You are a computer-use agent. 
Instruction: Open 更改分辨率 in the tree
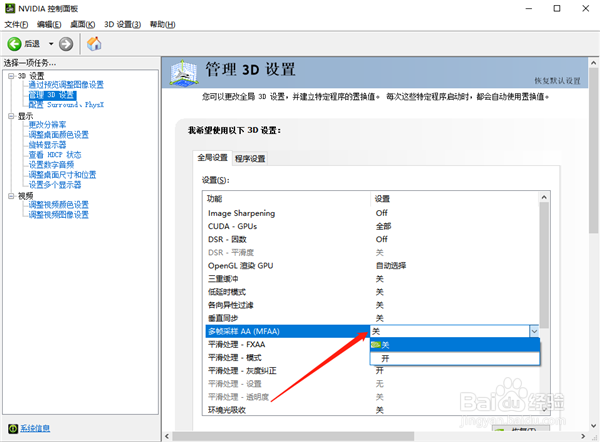[x=47, y=125]
